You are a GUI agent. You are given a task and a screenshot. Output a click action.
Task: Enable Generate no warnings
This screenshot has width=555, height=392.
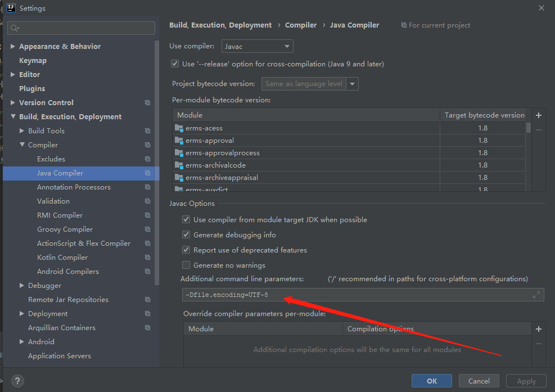point(186,265)
